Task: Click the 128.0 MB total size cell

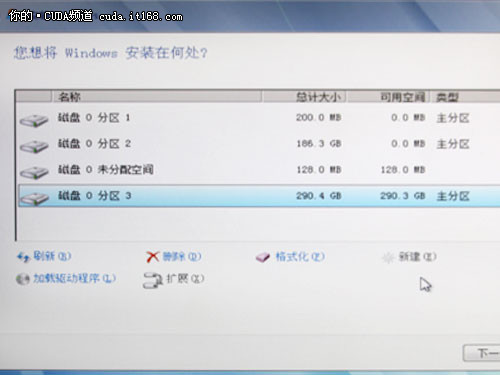Action: tap(318, 170)
